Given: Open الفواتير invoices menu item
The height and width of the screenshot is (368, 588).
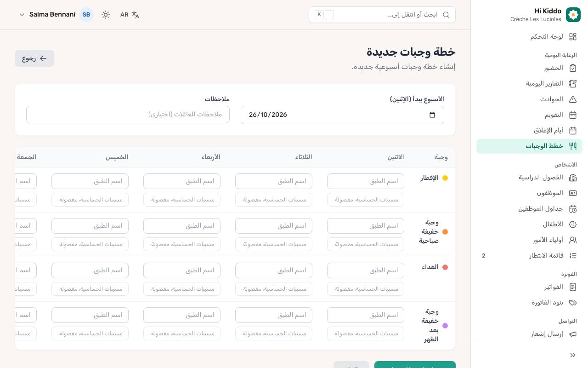Looking at the screenshot, I should coord(529,287).
